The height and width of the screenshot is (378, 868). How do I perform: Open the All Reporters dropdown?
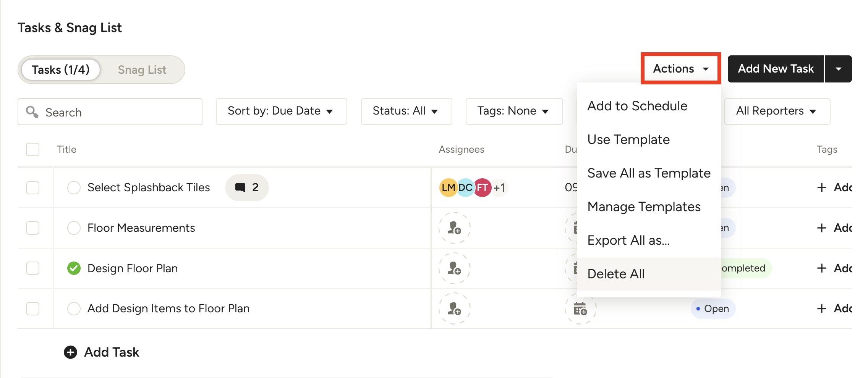click(x=777, y=111)
